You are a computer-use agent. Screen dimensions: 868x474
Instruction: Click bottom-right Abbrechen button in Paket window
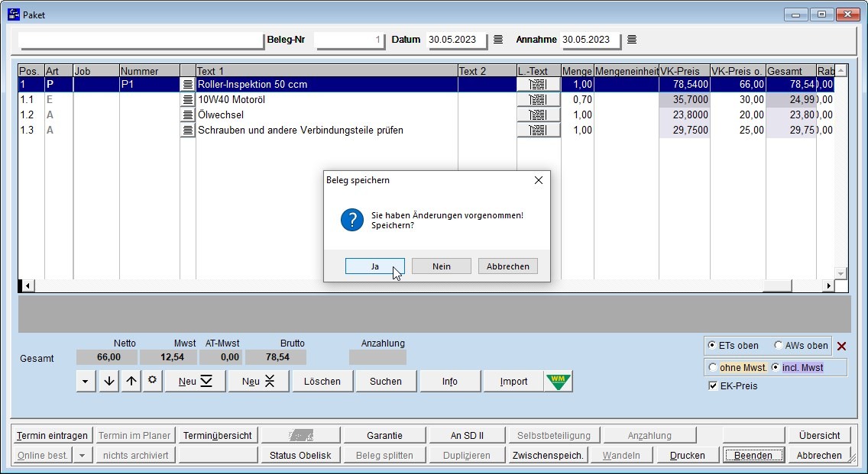[x=819, y=455]
